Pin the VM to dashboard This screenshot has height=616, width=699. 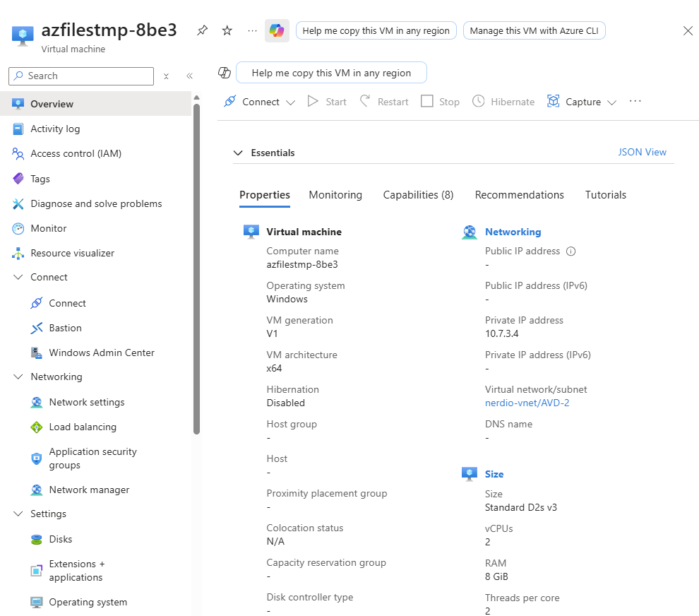point(203,30)
